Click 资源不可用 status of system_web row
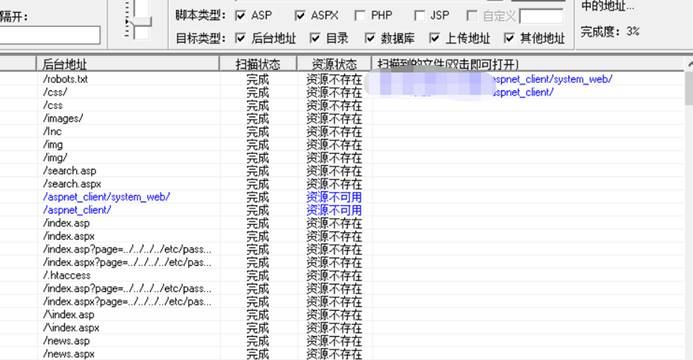This screenshot has width=693, height=360. [334, 197]
